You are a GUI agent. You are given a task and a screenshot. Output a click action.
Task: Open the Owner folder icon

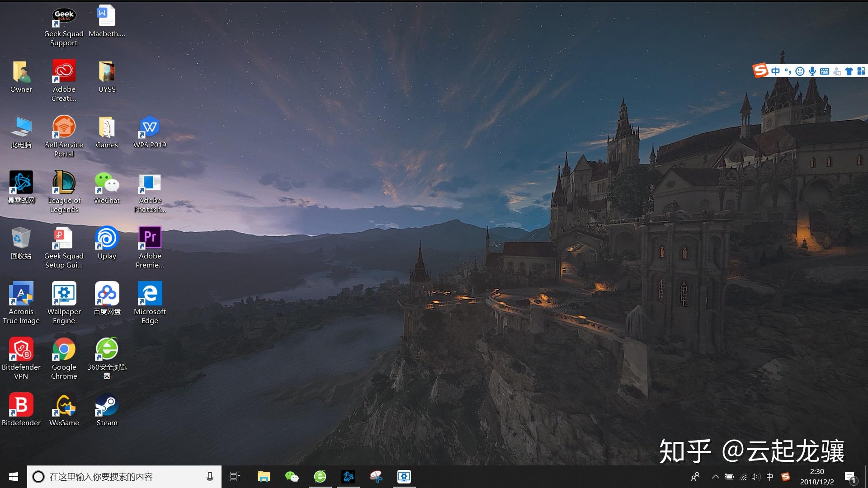tap(21, 77)
